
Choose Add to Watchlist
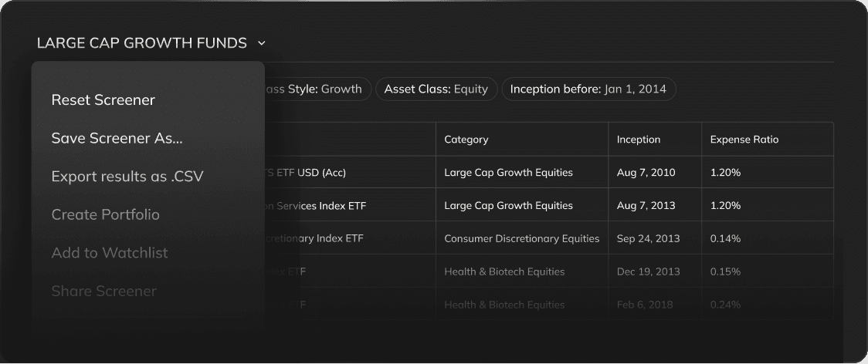[109, 253]
